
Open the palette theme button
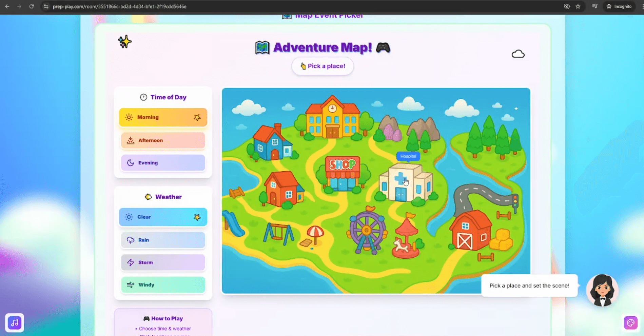click(x=630, y=322)
